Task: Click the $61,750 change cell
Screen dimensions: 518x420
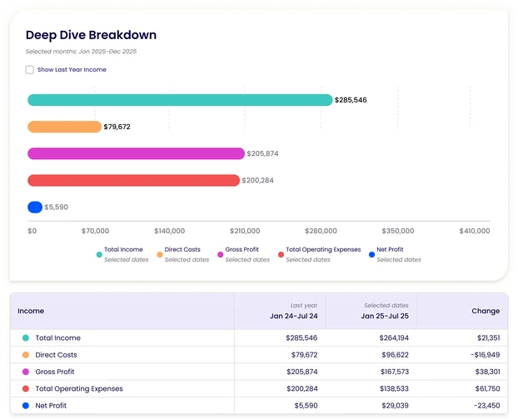Action: [x=488, y=388]
